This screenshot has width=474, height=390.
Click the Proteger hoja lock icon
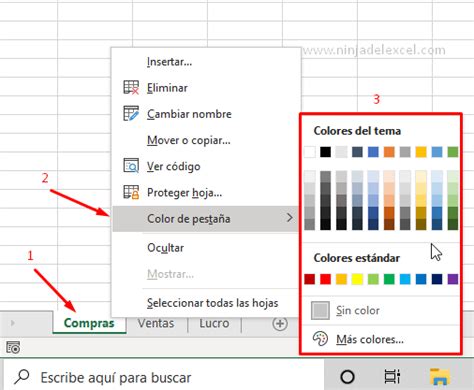coord(131,192)
